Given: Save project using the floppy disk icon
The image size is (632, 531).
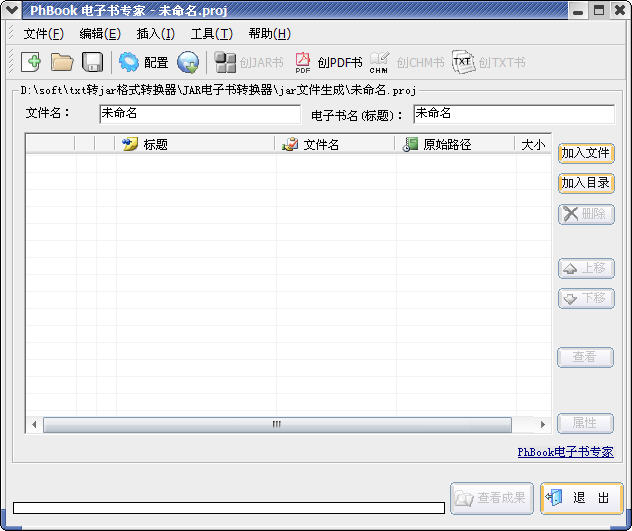Looking at the screenshot, I should coord(92,62).
